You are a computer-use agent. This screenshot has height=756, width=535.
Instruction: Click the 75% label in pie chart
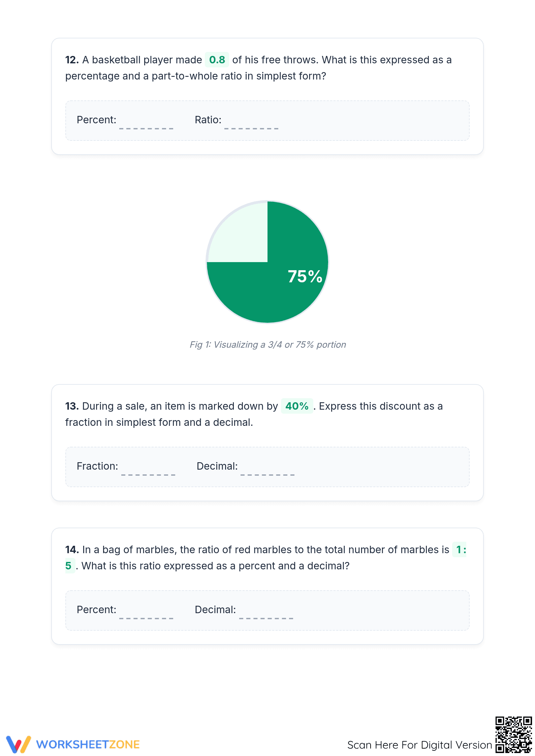tap(305, 277)
